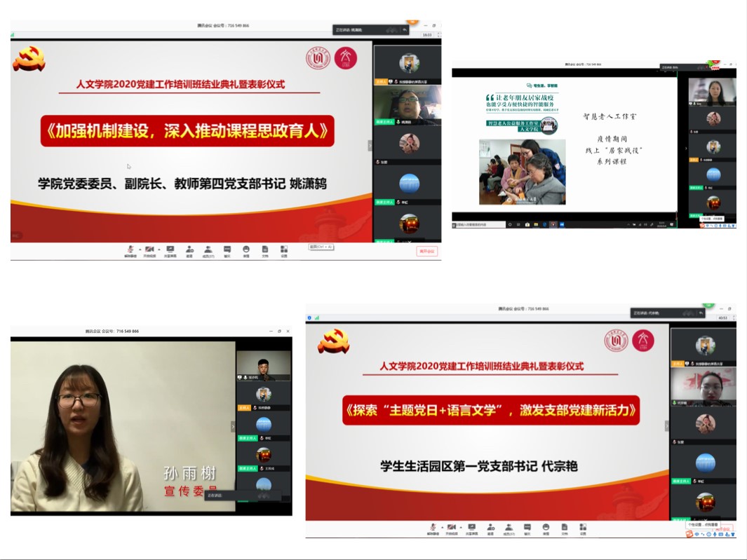Unmute microphone in the 代宗艳 presentation window
747x560 pixels.
(x=433, y=528)
